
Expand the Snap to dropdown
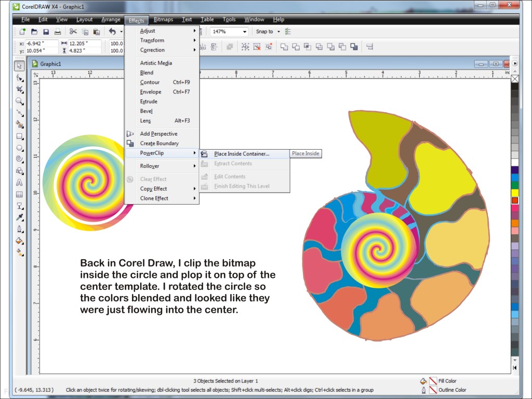pyautogui.click(x=278, y=32)
